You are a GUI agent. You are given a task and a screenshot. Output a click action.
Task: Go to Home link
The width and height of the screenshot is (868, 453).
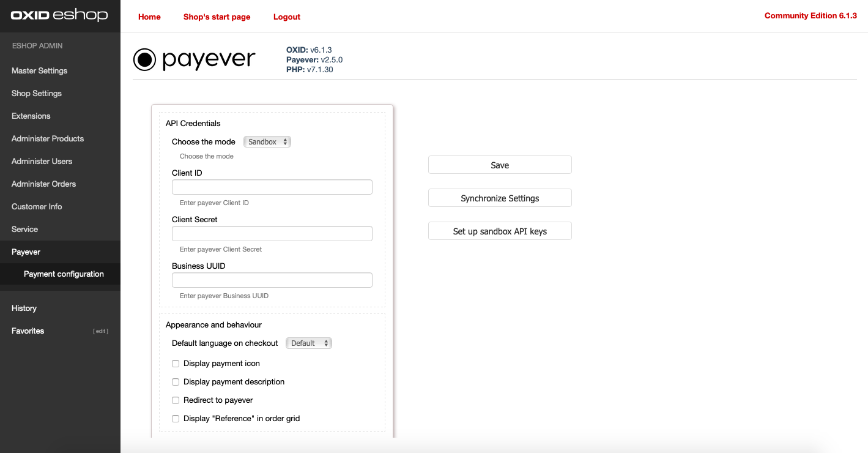[x=149, y=17]
